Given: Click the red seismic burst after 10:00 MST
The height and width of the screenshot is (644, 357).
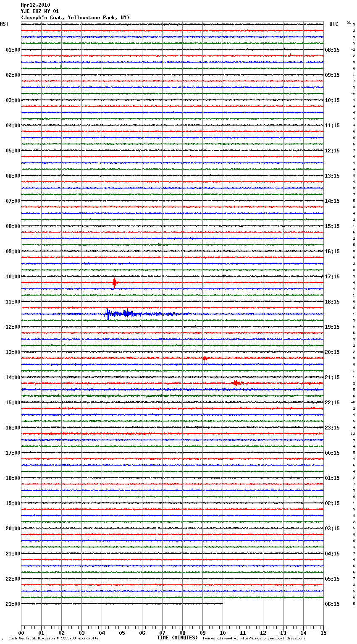Looking at the screenshot, I should coord(115,283).
